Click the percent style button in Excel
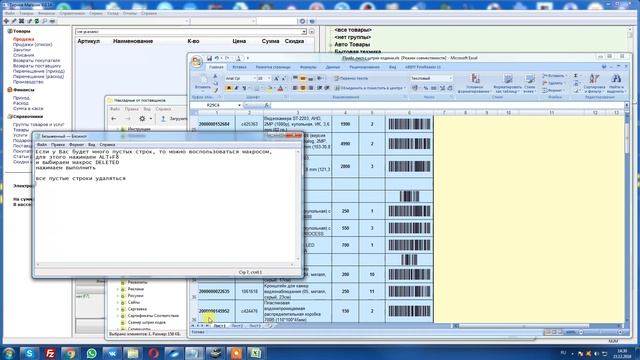The image size is (640, 360). point(426,88)
